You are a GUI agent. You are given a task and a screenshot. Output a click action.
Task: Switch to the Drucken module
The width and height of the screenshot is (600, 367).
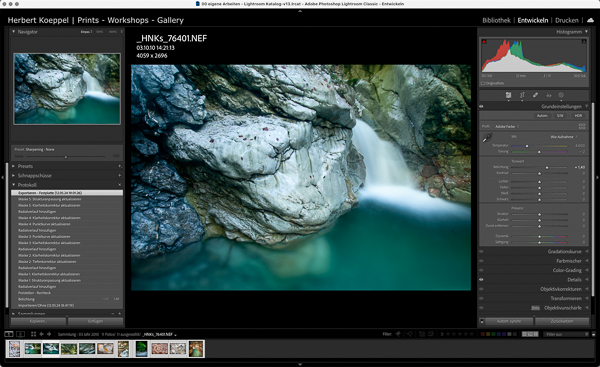point(567,20)
